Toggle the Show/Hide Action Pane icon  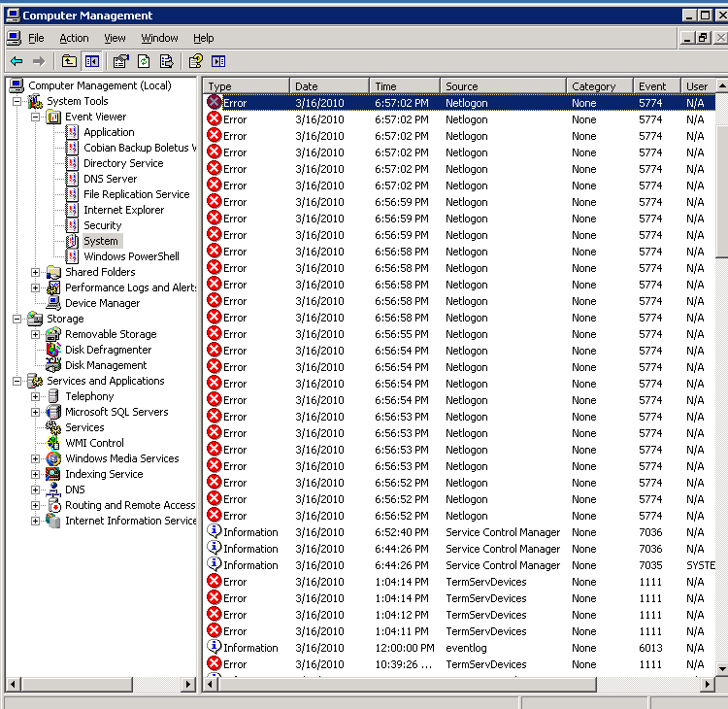click(x=218, y=61)
